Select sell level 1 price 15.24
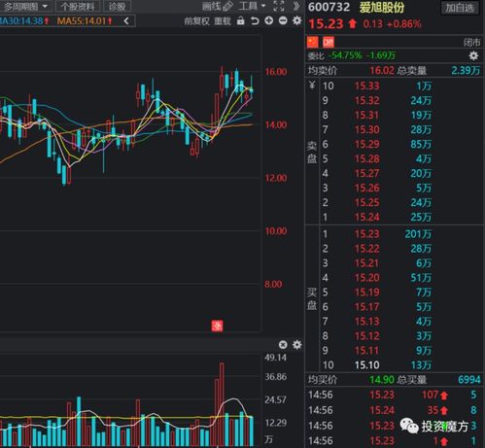This screenshot has width=485, height=448. coord(366,217)
